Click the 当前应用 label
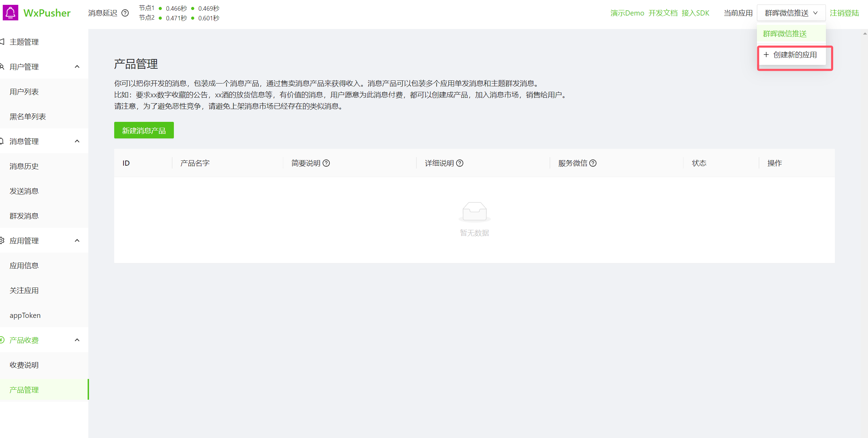The width and height of the screenshot is (868, 438). click(738, 13)
